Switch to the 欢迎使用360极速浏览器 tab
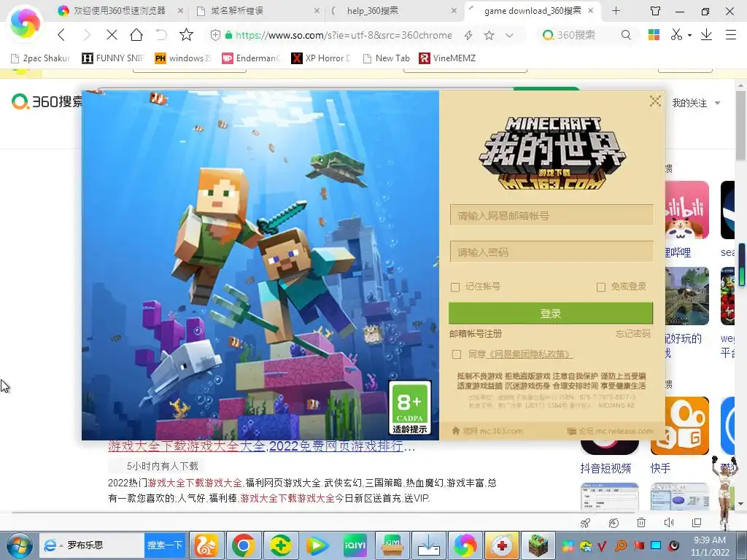The width and height of the screenshot is (747, 560). pyautogui.click(x=119, y=10)
